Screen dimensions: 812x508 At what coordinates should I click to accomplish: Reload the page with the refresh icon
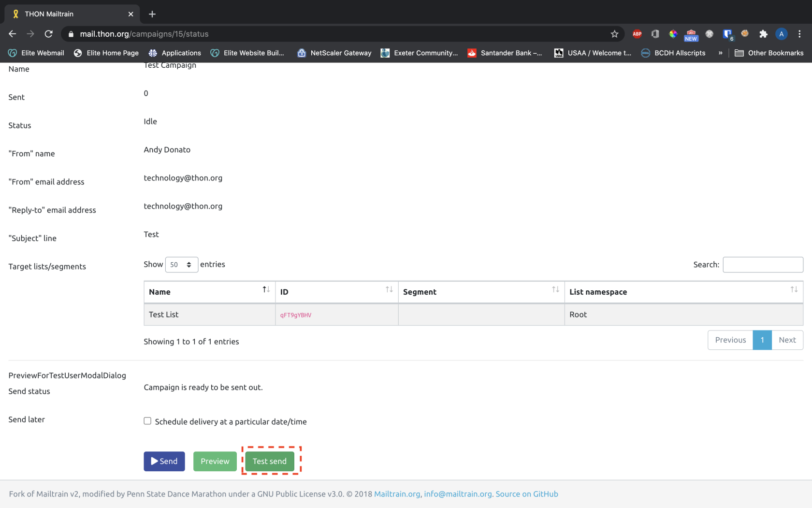(x=48, y=34)
